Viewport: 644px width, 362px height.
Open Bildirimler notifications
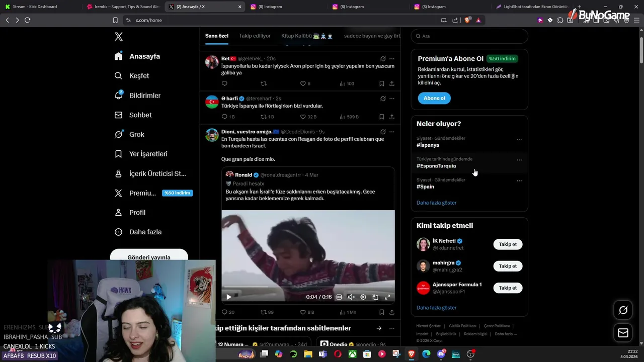[x=137, y=96]
